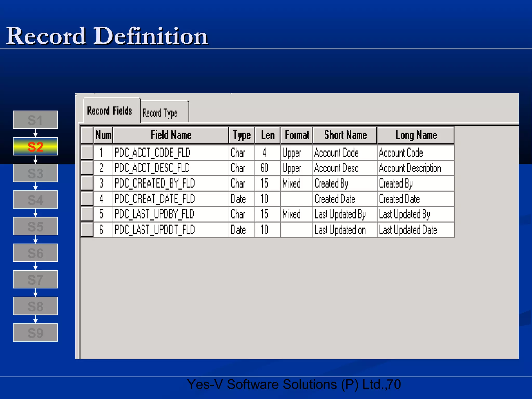Go to step S4 in sidebar

click(36, 199)
